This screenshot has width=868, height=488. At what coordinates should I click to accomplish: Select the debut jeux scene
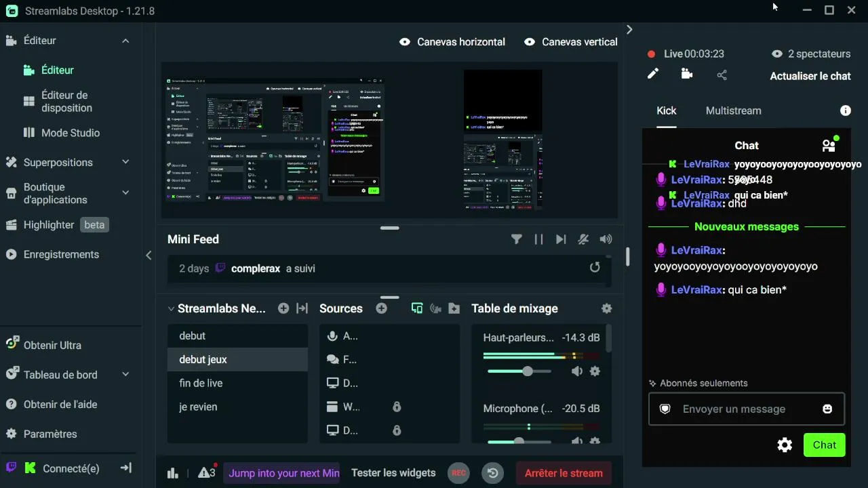tap(237, 359)
